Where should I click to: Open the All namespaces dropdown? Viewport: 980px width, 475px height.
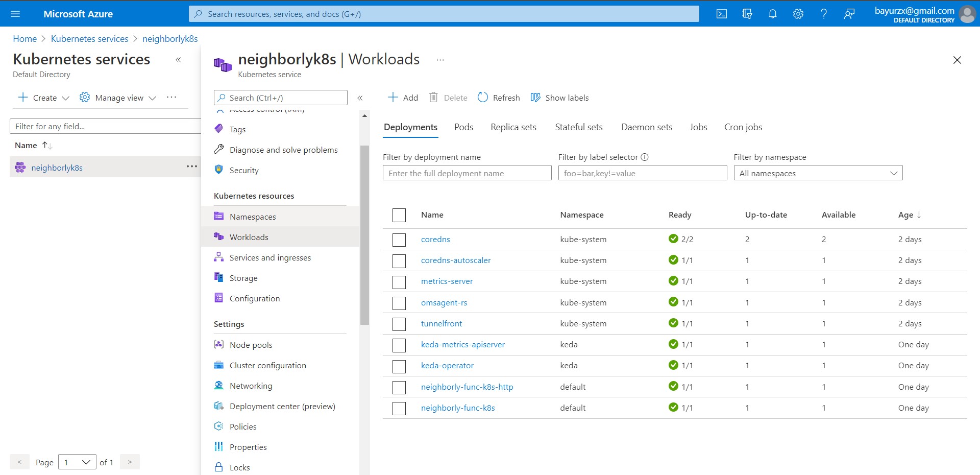pyautogui.click(x=818, y=173)
